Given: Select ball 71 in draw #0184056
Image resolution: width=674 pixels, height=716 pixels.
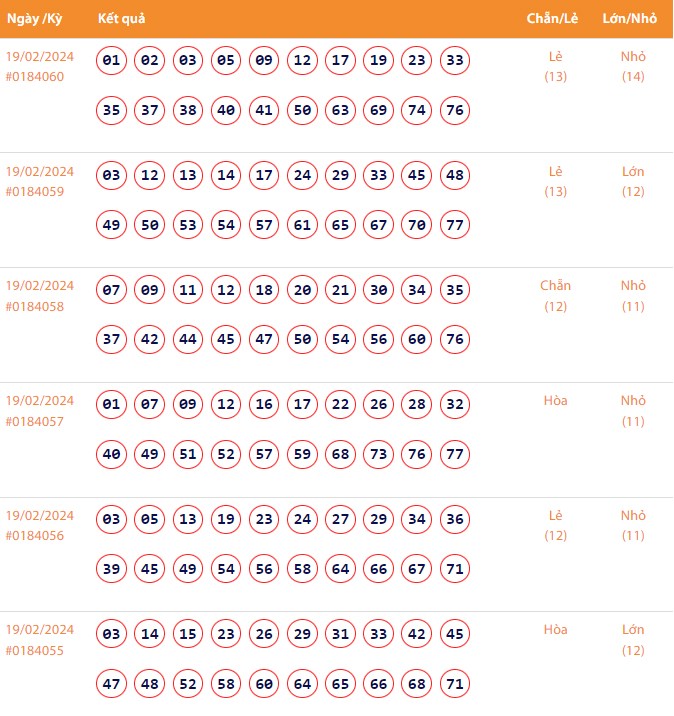Looking at the screenshot, I should [x=455, y=569].
